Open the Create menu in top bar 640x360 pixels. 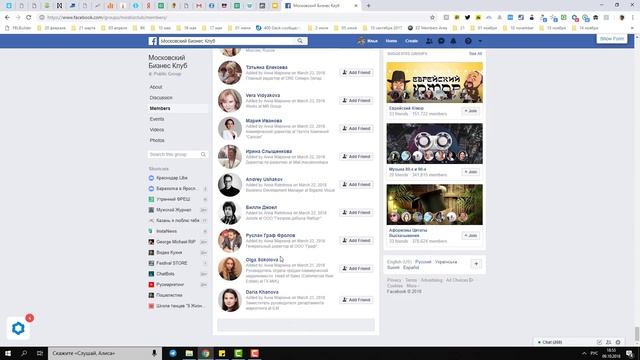[x=411, y=41]
